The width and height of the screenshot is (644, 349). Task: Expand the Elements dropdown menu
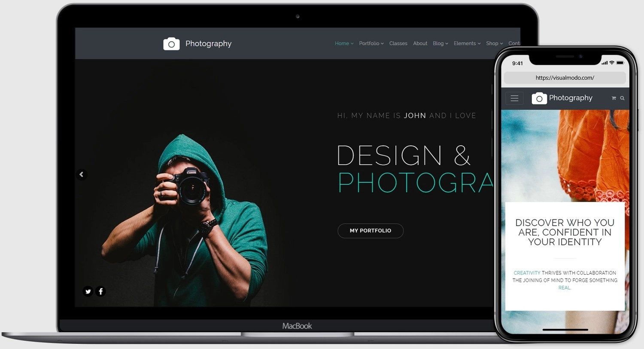click(x=467, y=43)
